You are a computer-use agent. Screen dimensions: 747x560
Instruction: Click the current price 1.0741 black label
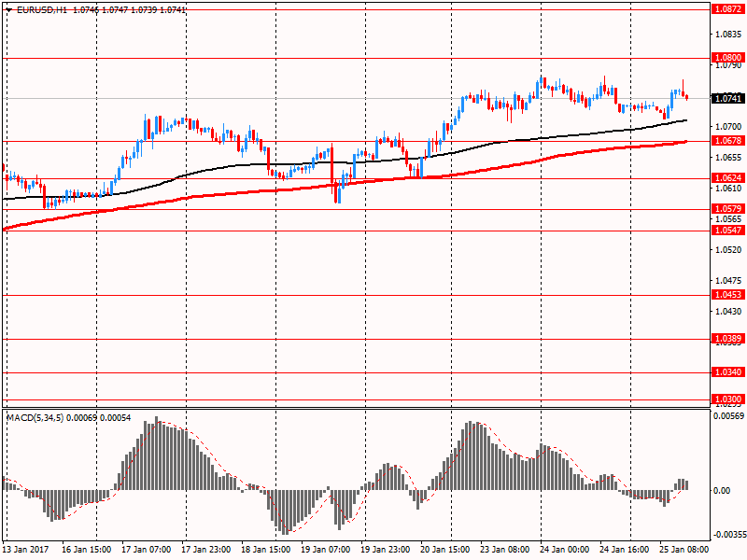[x=727, y=98]
